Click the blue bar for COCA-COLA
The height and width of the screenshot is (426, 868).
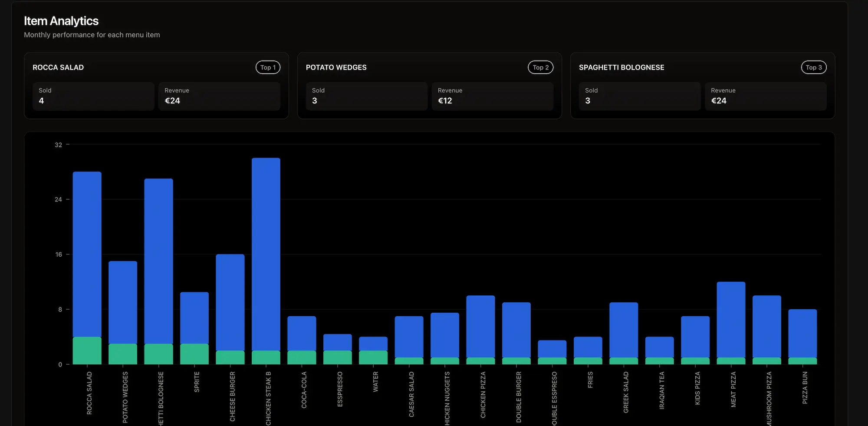coord(302,333)
